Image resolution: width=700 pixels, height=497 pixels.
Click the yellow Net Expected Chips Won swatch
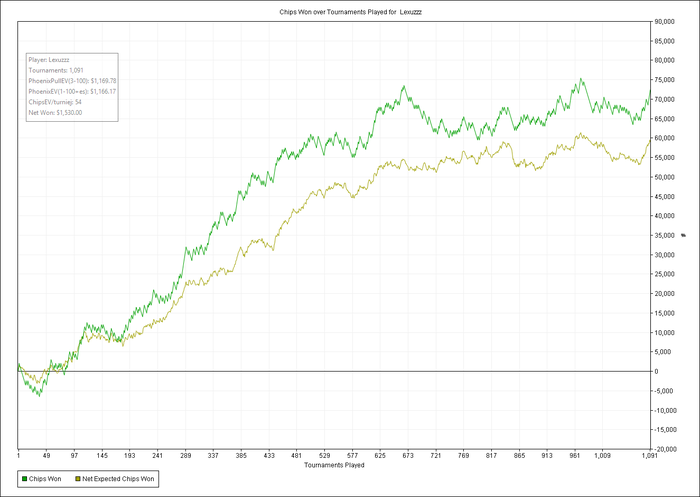pyautogui.click(x=78, y=479)
